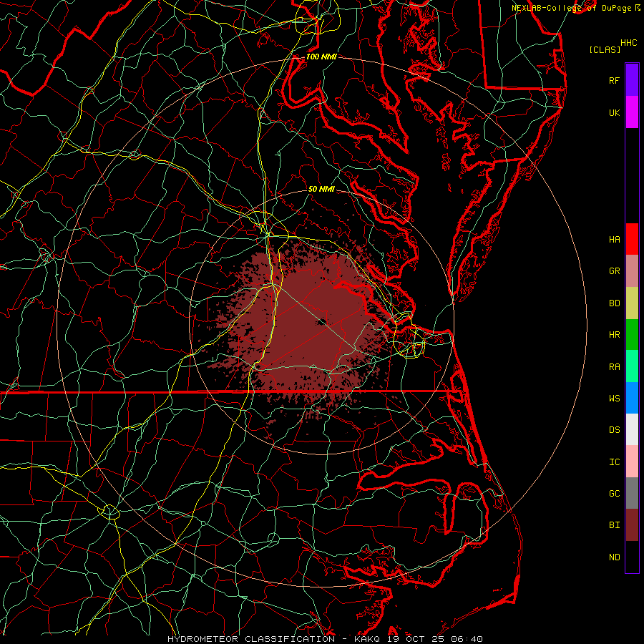The image size is (644, 644).
Task: Click the HA legend label
Action: point(614,240)
